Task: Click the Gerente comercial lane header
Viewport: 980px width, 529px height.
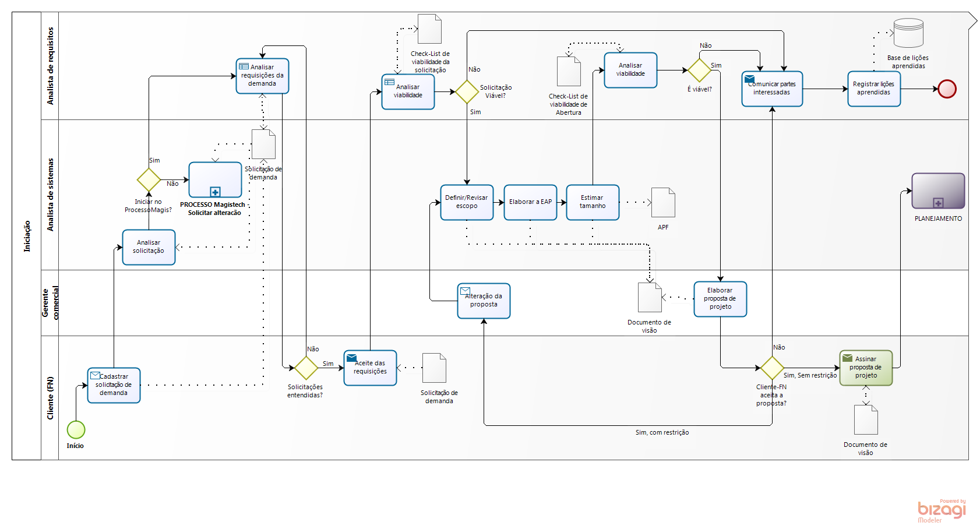Action: point(50,302)
